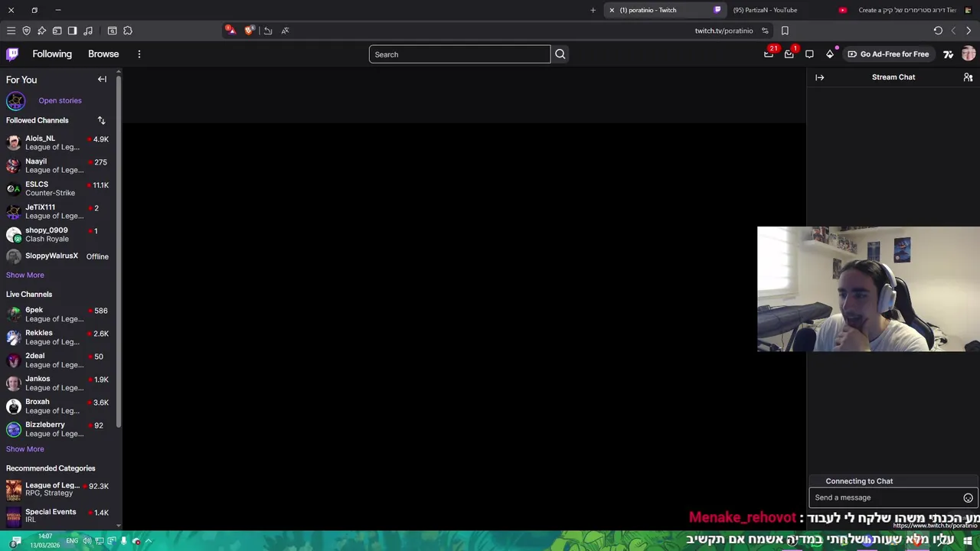Click the share page arrow icon
Viewport: 980px width, 551px height.
pyautogui.click(x=267, y=31)
